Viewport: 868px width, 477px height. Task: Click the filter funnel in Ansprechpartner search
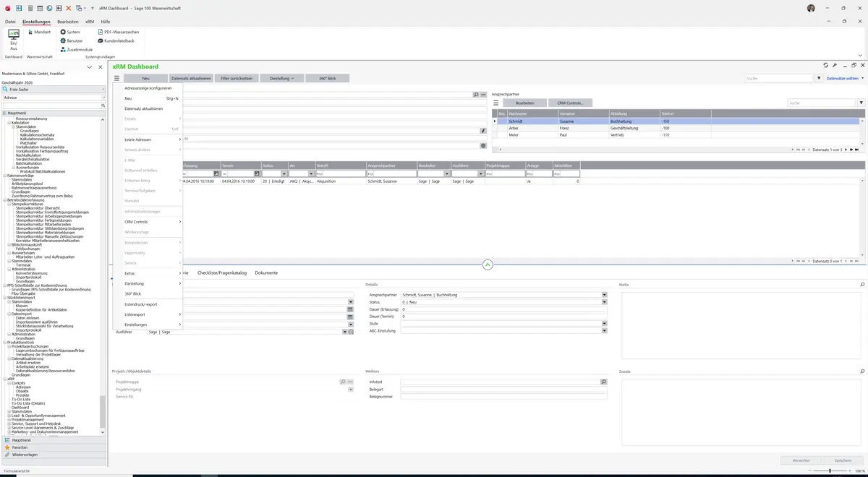(861, 103)
